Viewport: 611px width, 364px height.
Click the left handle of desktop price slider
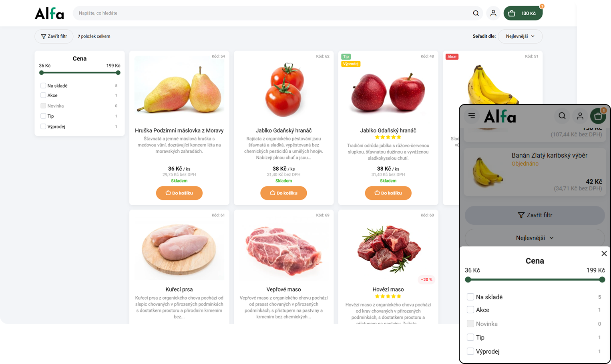click(x=42, y=73)
